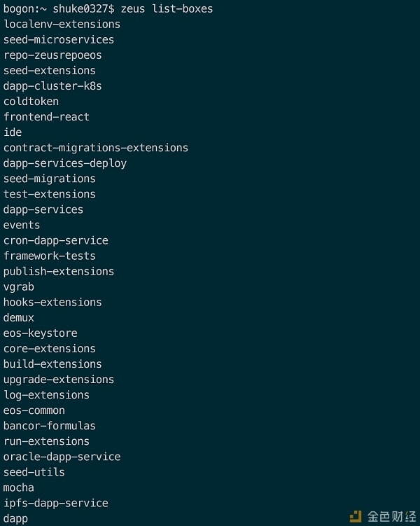Click the dapp-cluster-k8s line
The image size is (420, 526).
pos(52,86)
